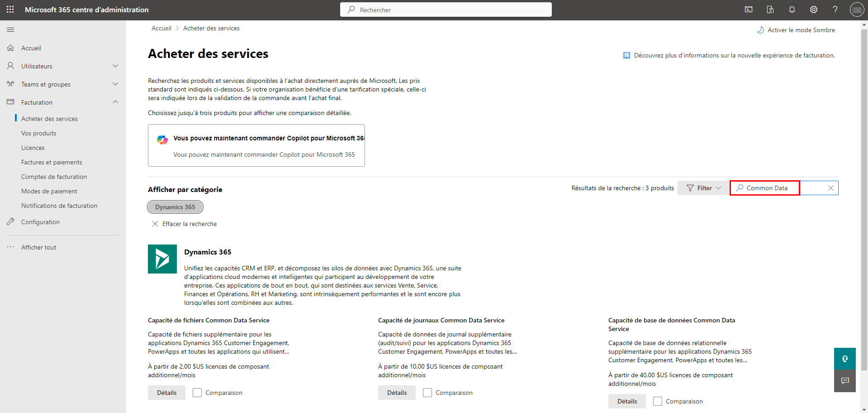This screenshot has height=413, width=868.
Task: Open Notifications de facturation
Action: click(59, 206)
